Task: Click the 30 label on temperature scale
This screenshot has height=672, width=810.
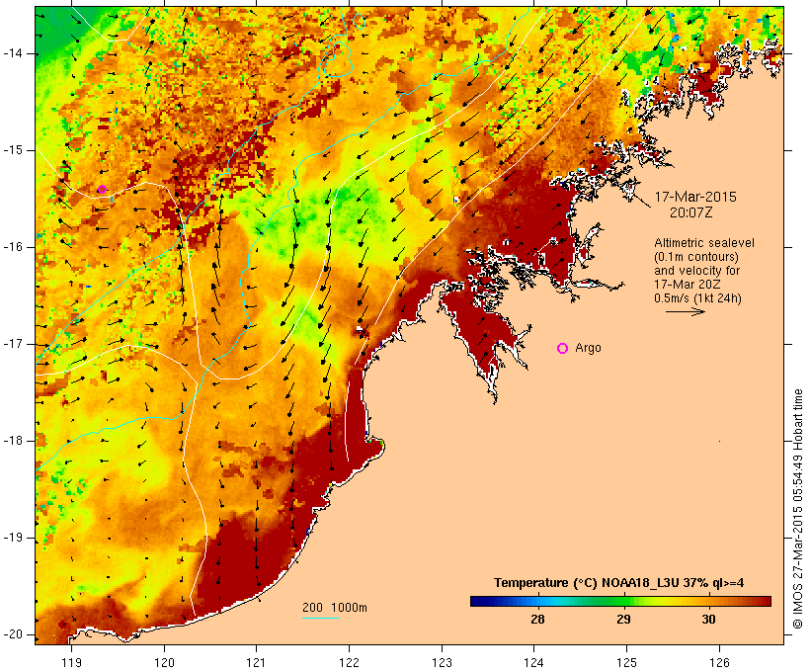Action: tap(709, 619)
